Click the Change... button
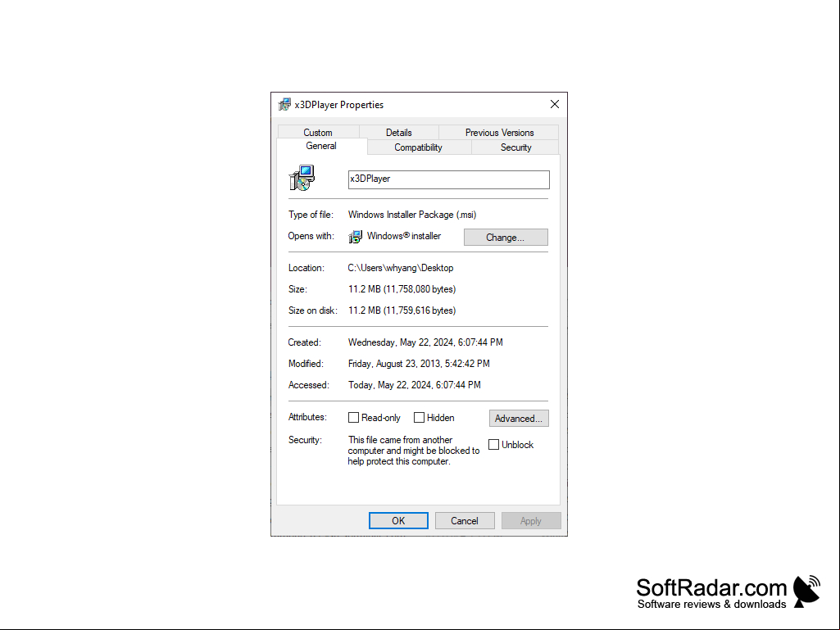This screenshot has height=630, width=840. point(506,238)
